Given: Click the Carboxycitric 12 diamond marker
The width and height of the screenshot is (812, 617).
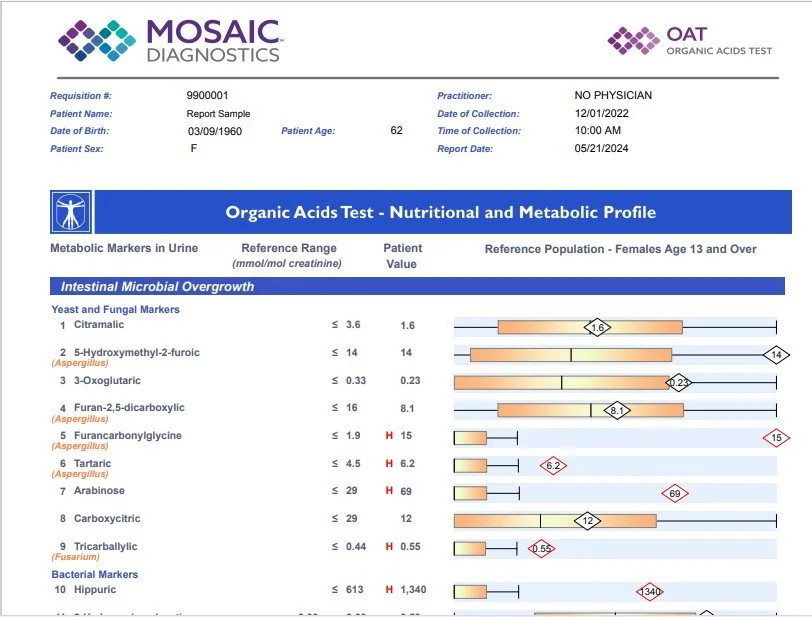Looking at the screenshot, I should pos(587,521).
